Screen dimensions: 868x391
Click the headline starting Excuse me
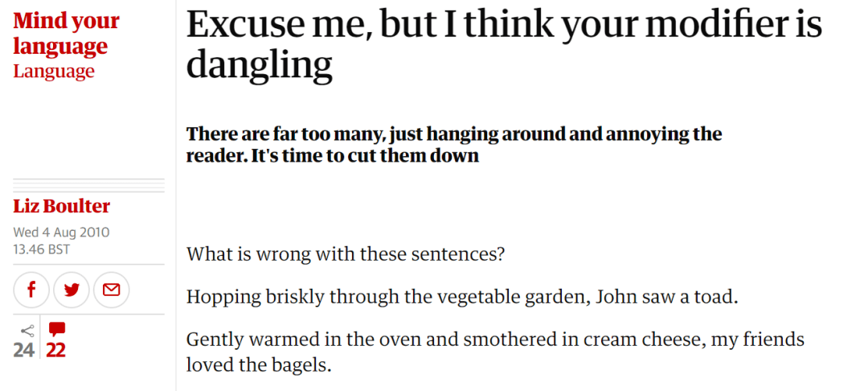tap(504, 44)
